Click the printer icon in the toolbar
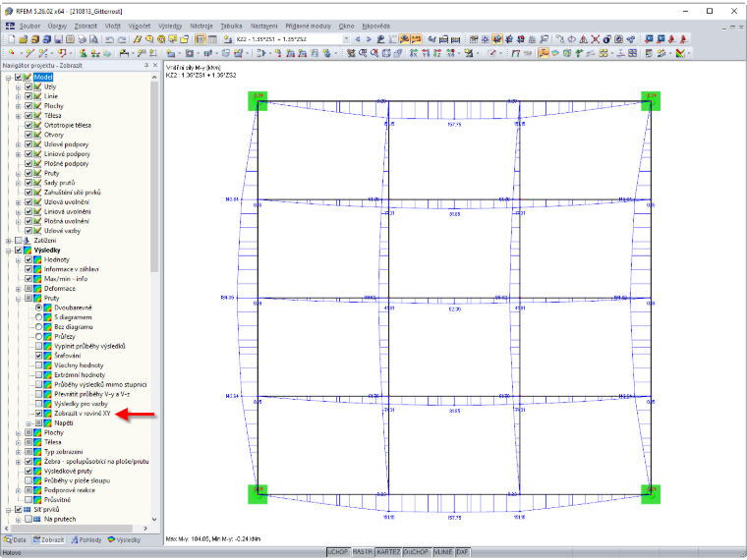The height and width of the screenshot is (560, 747). [83, 39]
